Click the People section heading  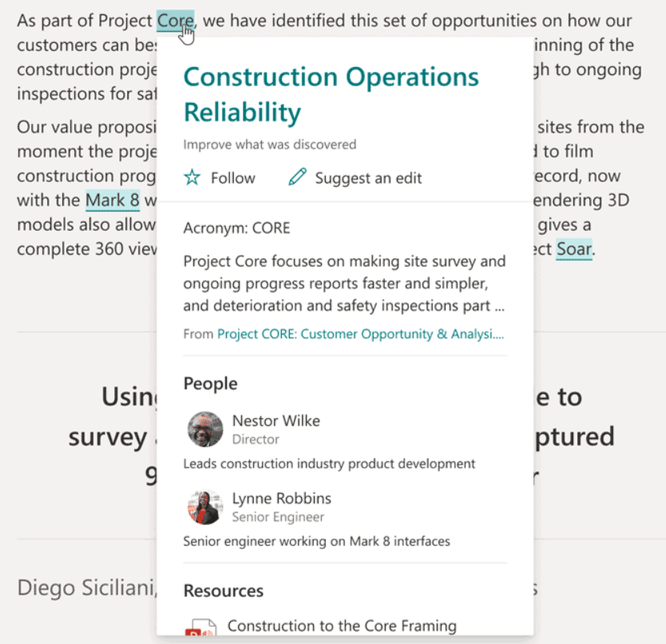click(x=210, y=384)
